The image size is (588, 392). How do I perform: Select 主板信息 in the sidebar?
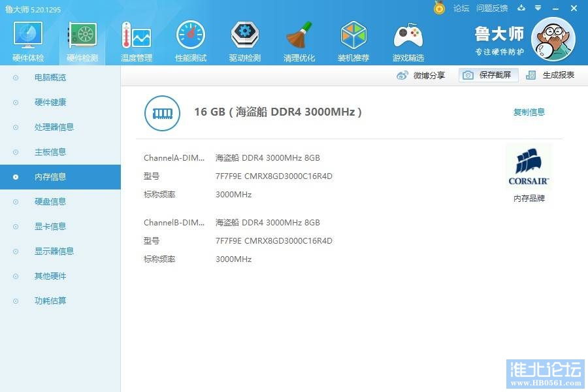click(60, 152)
